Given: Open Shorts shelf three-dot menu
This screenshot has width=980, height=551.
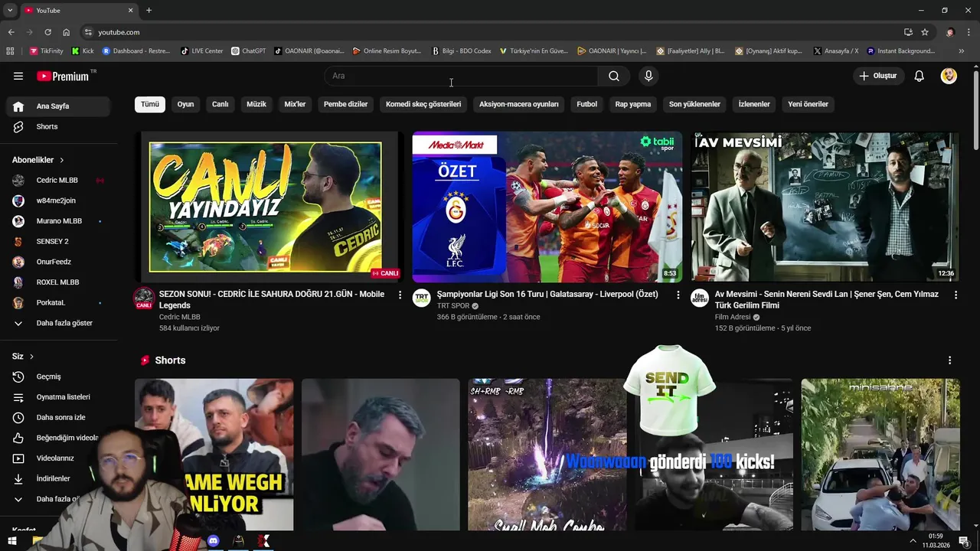Looking at the screenshot, I should coord(949,360).
